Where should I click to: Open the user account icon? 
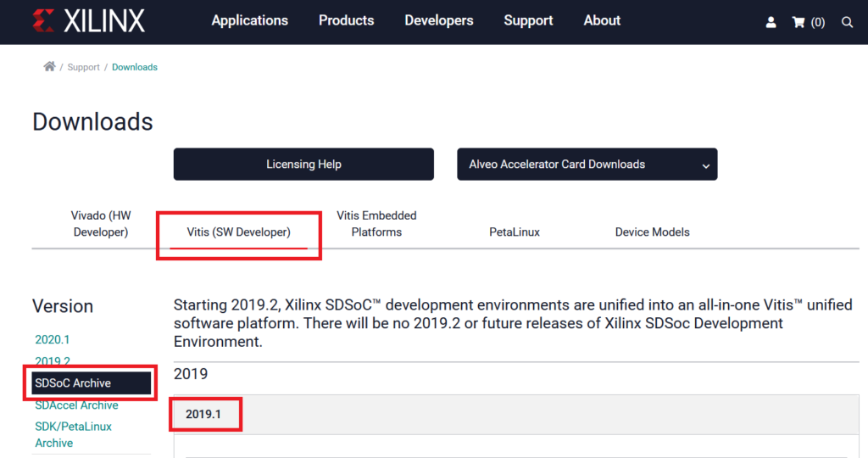(771, 23)
